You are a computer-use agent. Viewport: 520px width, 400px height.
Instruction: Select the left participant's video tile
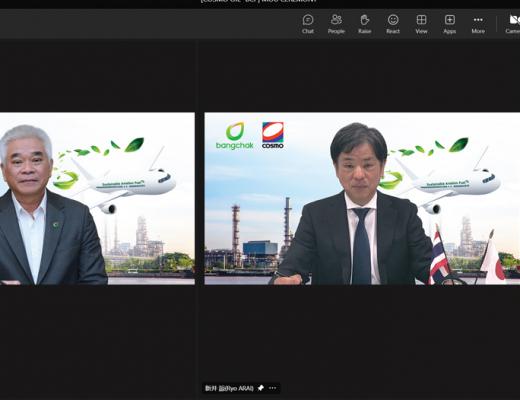(97, 199)
